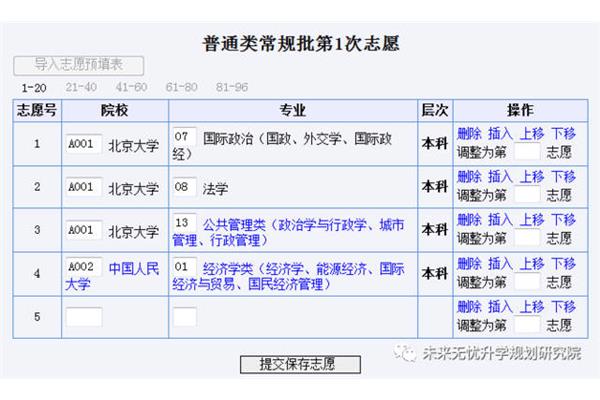This screenshot has height=400, width=600.
Task: Switch to the 81-96 page tab
Action: pos(232,87)
